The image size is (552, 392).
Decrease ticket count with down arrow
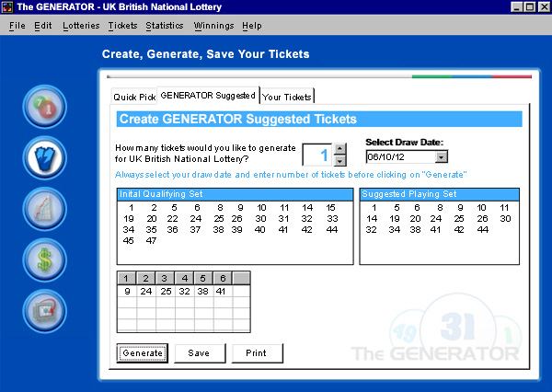tap(339, 161)
